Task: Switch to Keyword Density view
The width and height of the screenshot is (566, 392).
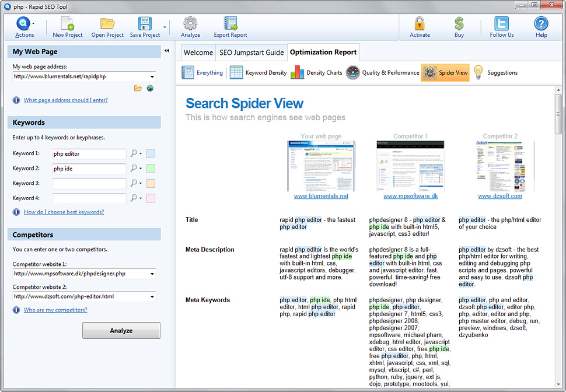Action: pos(258,72)
